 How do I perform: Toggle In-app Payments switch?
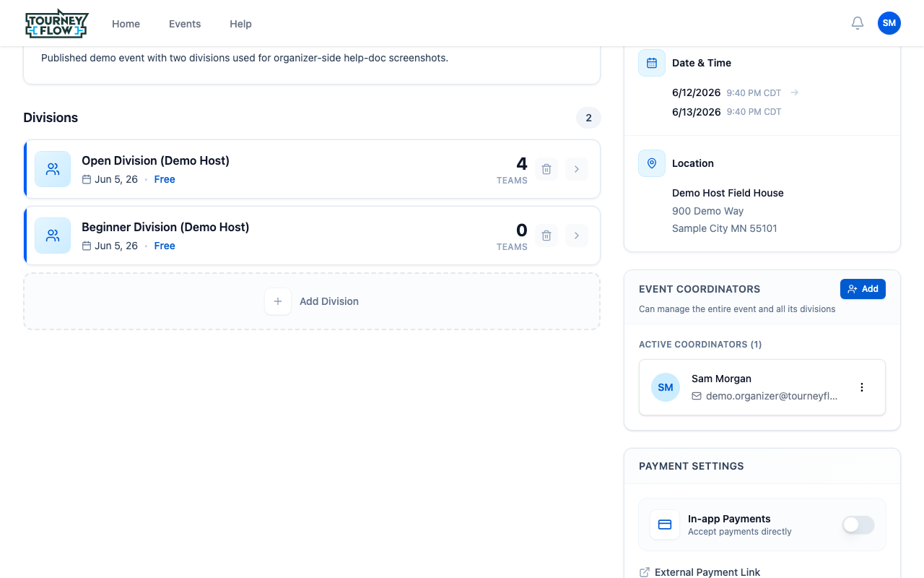point(858,525)
